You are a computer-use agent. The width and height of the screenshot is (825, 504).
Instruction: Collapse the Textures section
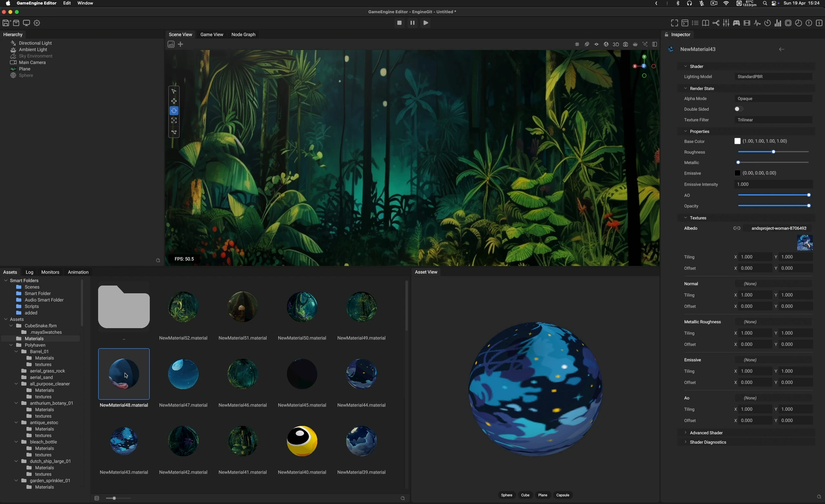pos(686,218)
